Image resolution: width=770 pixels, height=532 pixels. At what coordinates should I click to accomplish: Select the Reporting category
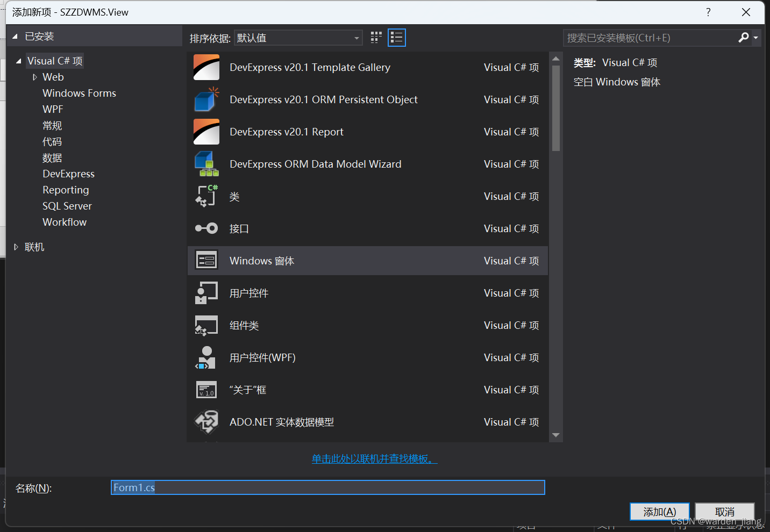click(x=66, y=190)
